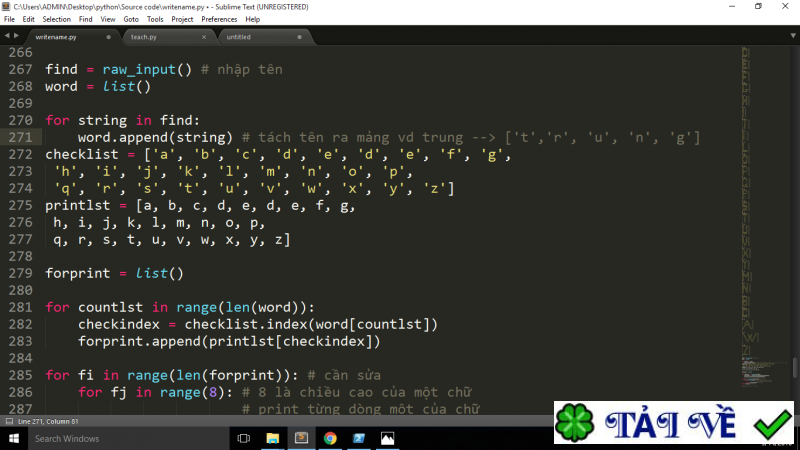Open the View menu
800x450 pixels.
(108, 19)
